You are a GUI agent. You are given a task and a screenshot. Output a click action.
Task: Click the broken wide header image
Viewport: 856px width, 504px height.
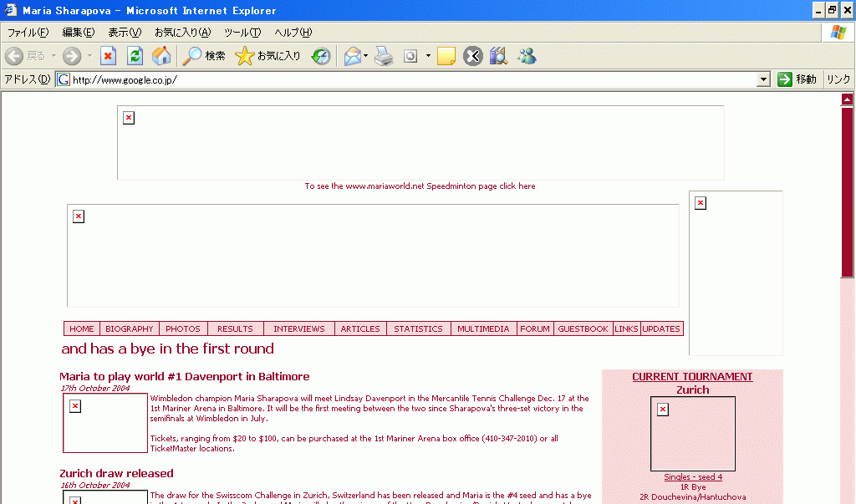(x=373, y=256)
